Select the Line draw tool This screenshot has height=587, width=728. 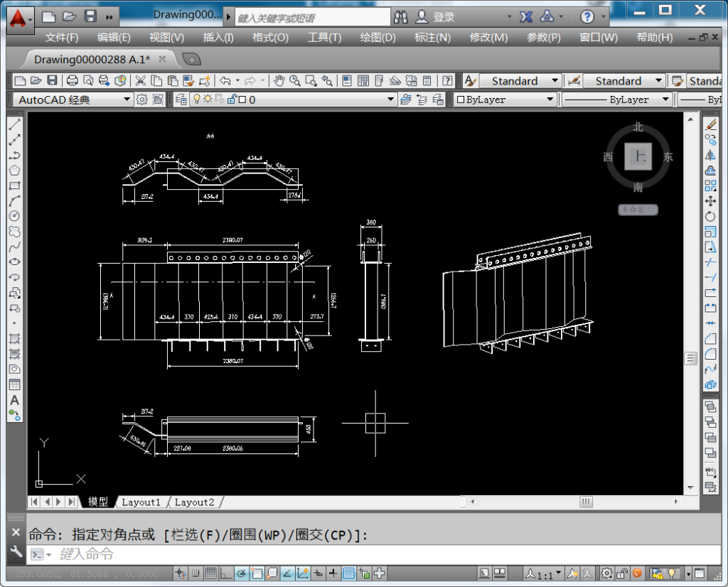[x=14, y=125]
